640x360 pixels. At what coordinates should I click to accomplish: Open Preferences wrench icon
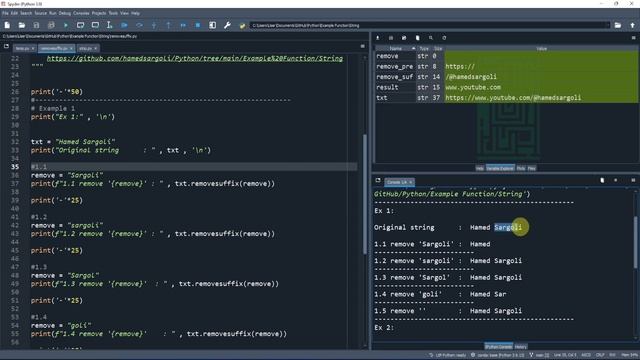pos(227,25)
